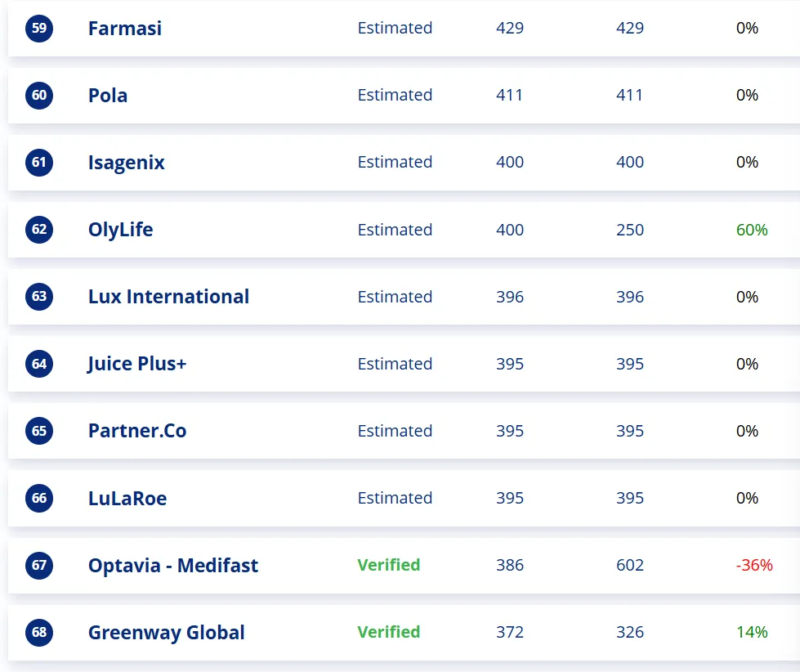Click the rank 59 number badge
This screenshot has height=672, width=800.
pyautogui.click(x=39, y=29)
